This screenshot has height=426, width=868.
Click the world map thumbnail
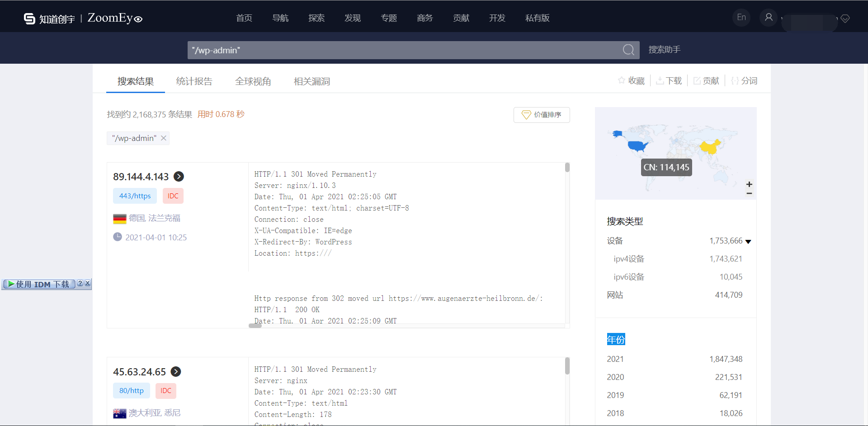click(676, 153)
